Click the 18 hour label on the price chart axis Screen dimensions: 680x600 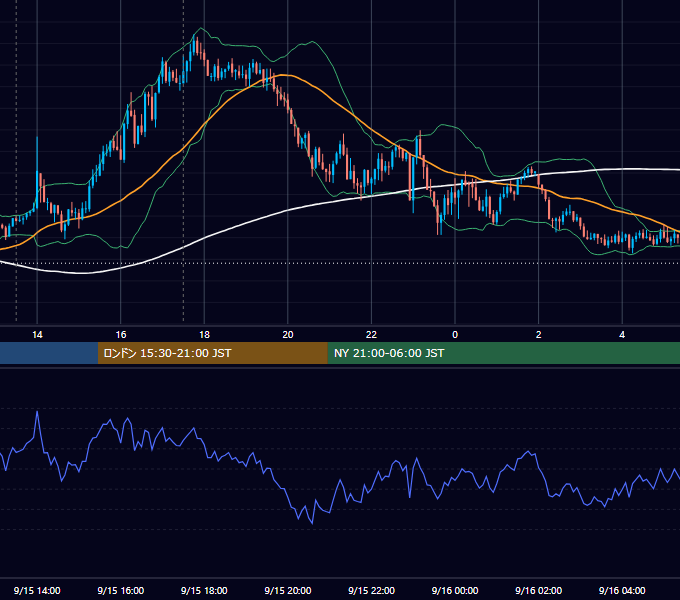(204, 335)
